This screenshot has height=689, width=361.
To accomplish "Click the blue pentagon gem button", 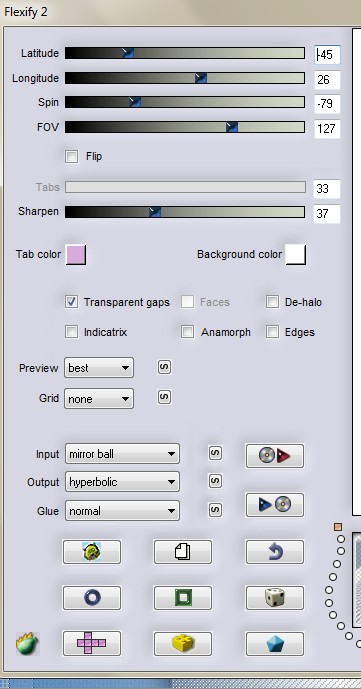I will pos(274,644).
